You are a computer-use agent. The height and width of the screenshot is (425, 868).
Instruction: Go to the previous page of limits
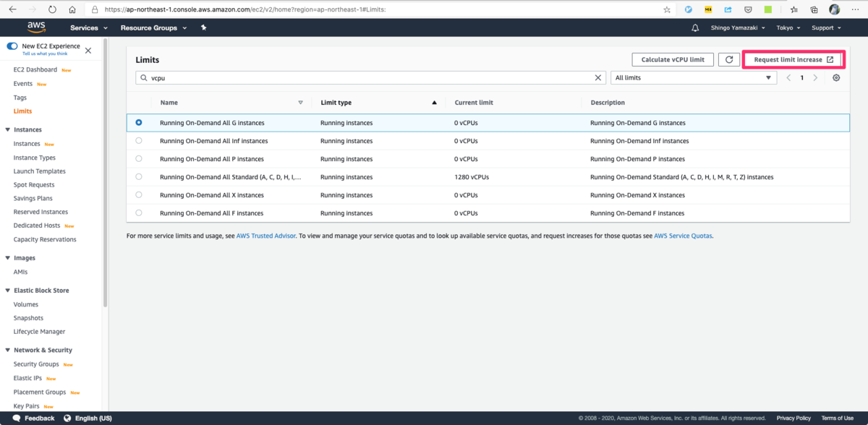click(x=788, y=77)
